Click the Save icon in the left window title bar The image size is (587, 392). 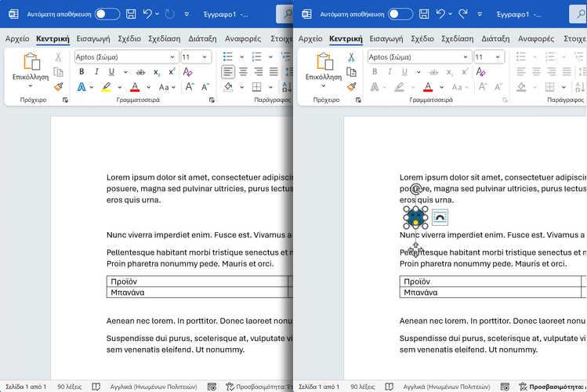coord(131,14)
